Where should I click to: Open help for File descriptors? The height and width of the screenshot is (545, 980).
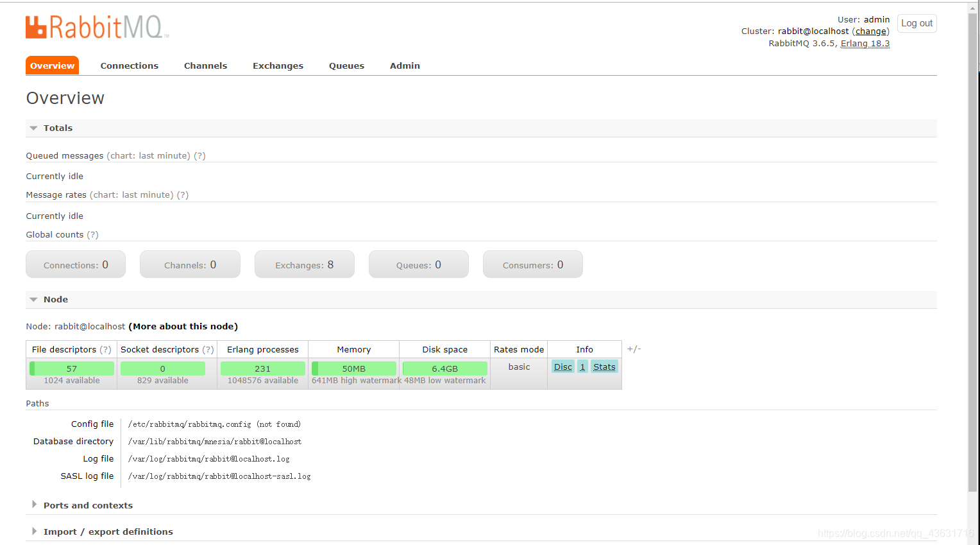click(x=106, y=349)
